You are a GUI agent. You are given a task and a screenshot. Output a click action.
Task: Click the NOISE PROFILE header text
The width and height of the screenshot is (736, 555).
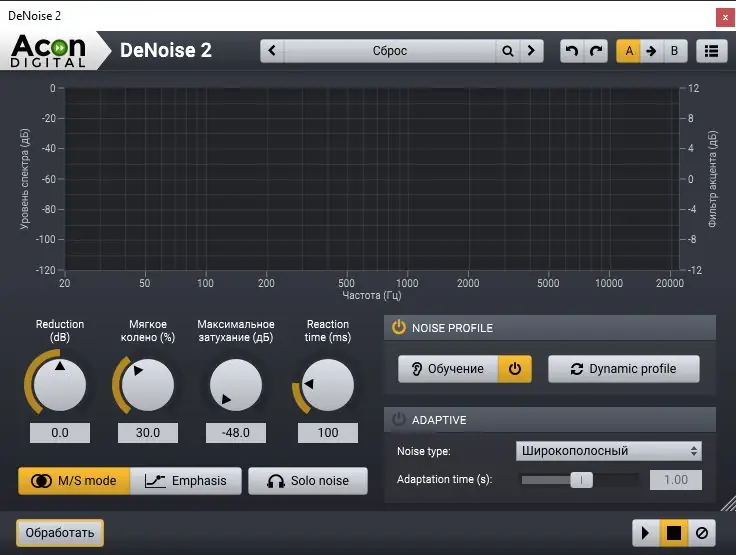point(452,328)
